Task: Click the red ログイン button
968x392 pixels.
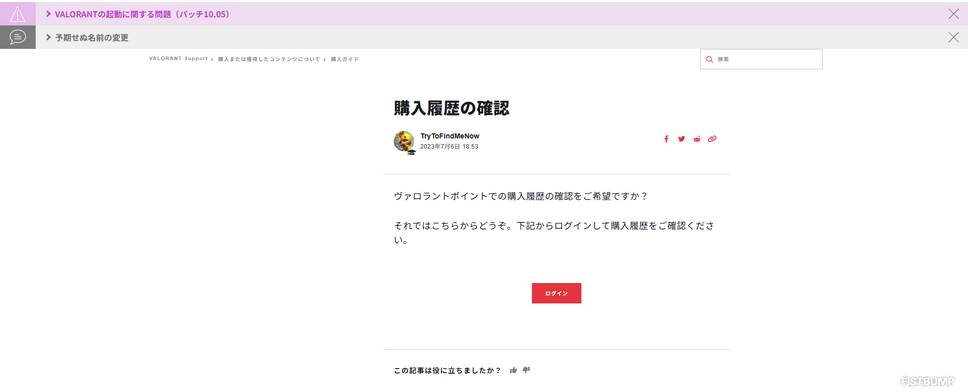Action: pos(556,293)
